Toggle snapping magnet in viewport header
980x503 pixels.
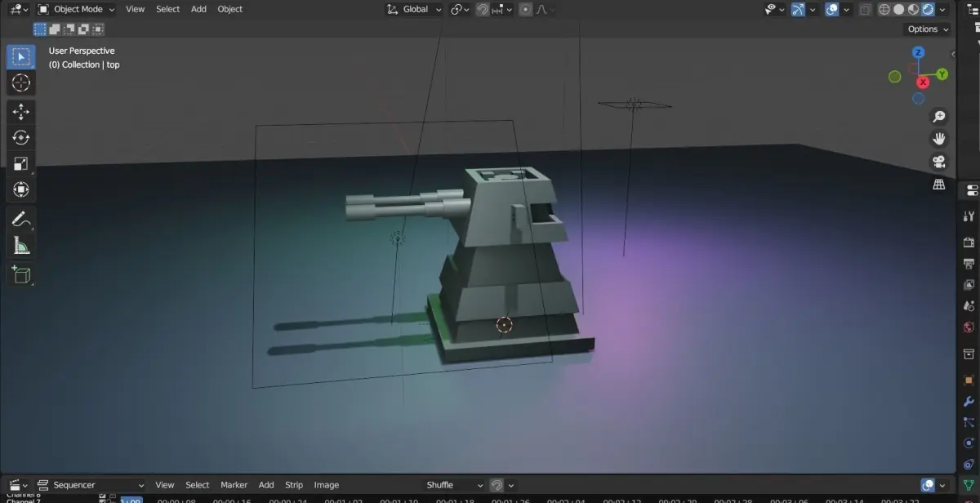tap(483, 9)
